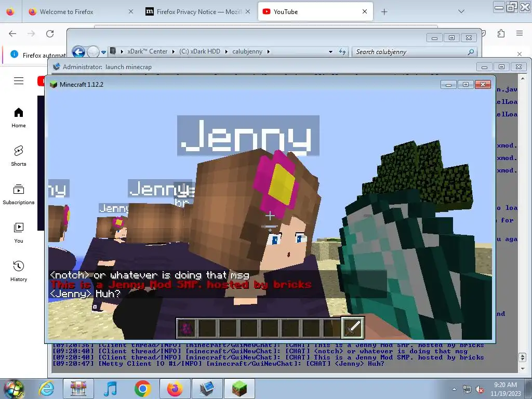532x399 pixels.
Task: Select first hotbar slot with purple item
Action: click(187, 328)
